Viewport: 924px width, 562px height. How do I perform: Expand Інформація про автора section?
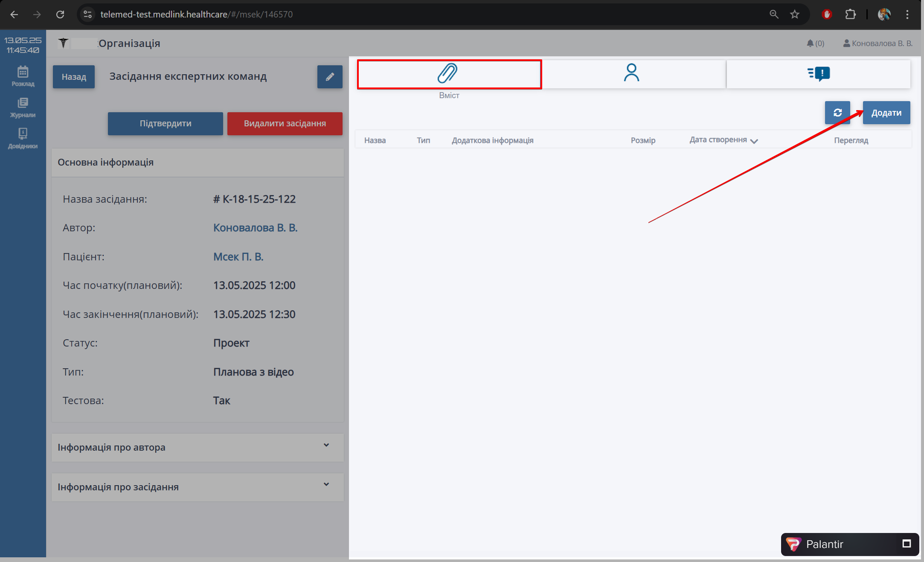(198, 447)
